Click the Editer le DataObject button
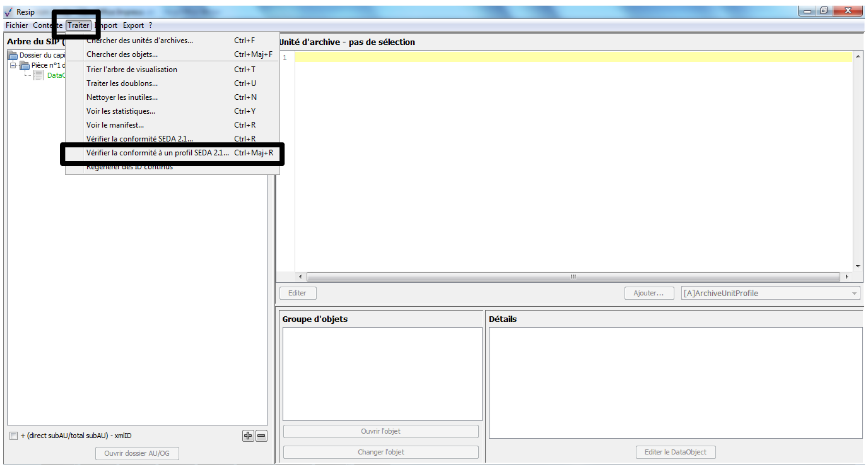Screen dimensions: 868x469 tap(675, 452)
